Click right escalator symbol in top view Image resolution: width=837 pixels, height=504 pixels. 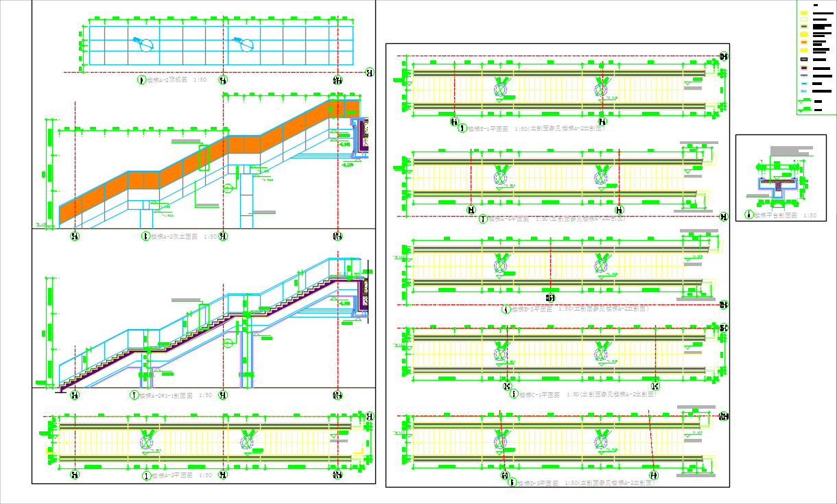(245, 44)
